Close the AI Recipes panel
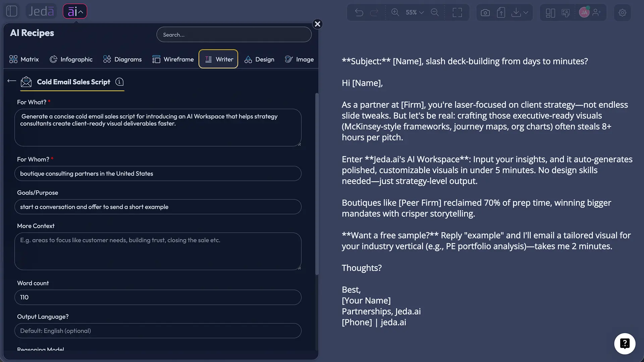This screenshot has width=644, height=362. click(317, 24)
